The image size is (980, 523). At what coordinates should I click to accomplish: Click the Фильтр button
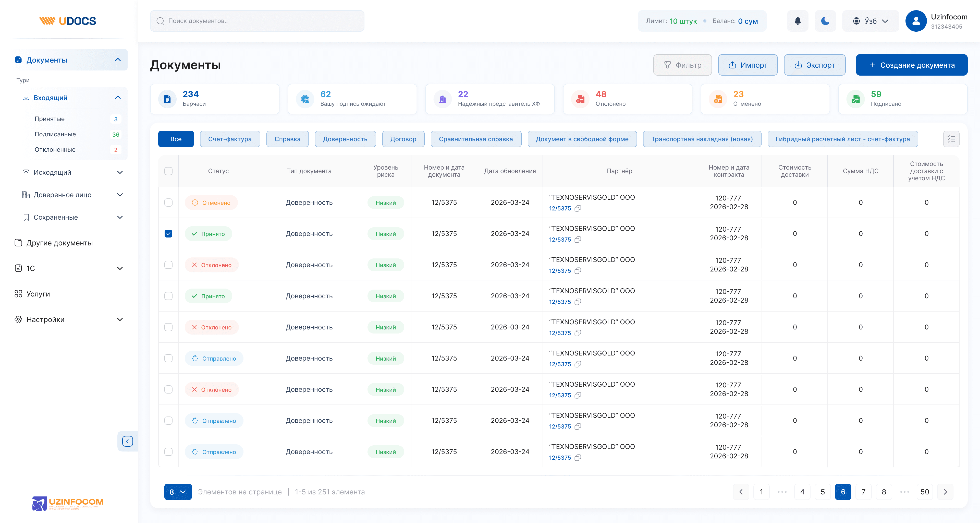(682, 65)
